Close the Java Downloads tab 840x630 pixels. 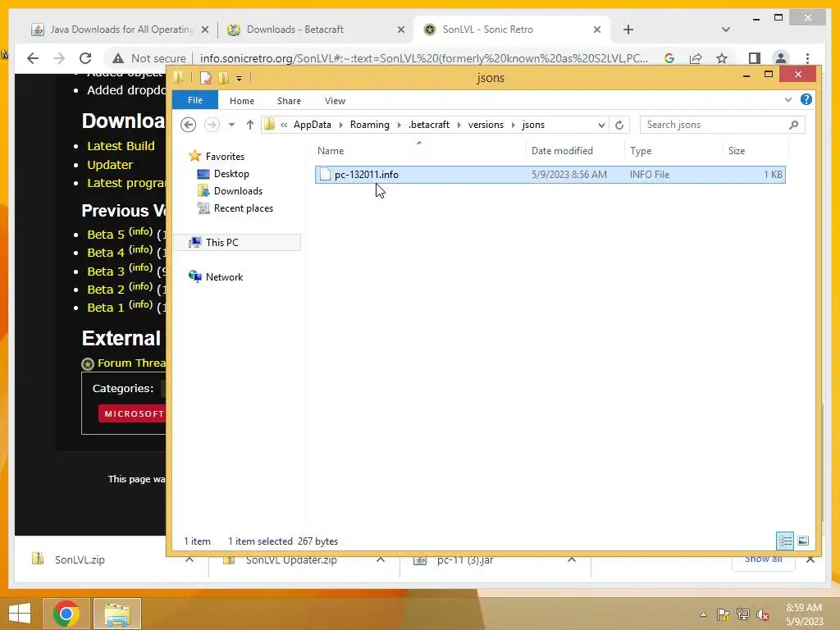pos(204,30)
